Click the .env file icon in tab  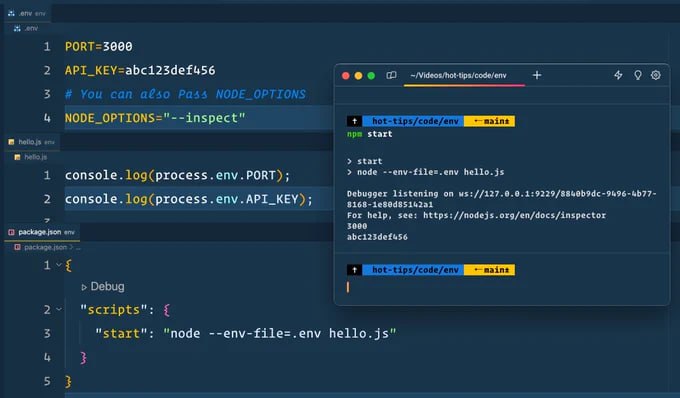coord(11,13)
